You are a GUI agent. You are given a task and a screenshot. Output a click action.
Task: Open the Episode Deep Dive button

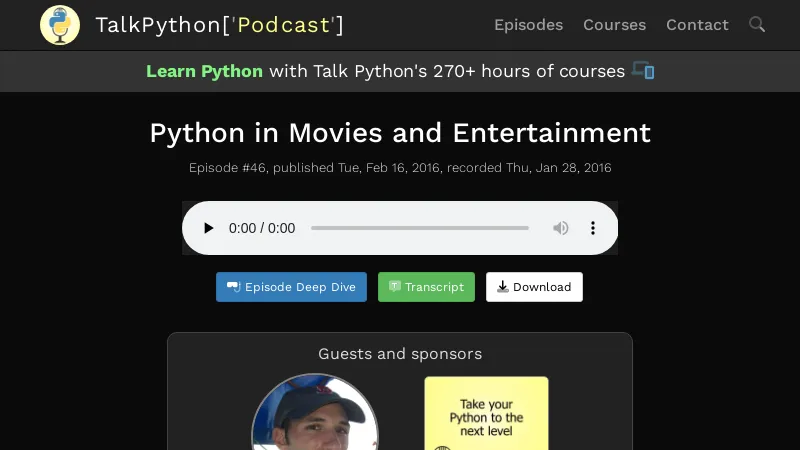[292, 287]
